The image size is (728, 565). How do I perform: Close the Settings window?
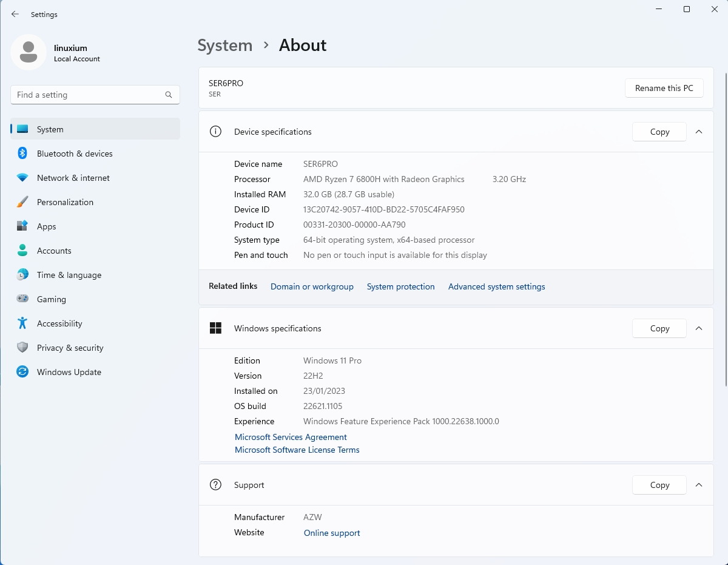tap(714, 9)
